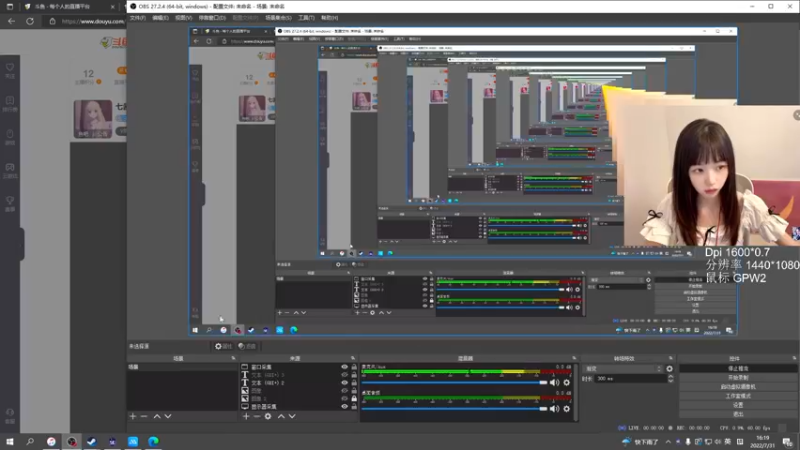The height and width of the screenshot is (450, 800).
Task: Move source down in Sources panel
Action: tap(292, 416)
